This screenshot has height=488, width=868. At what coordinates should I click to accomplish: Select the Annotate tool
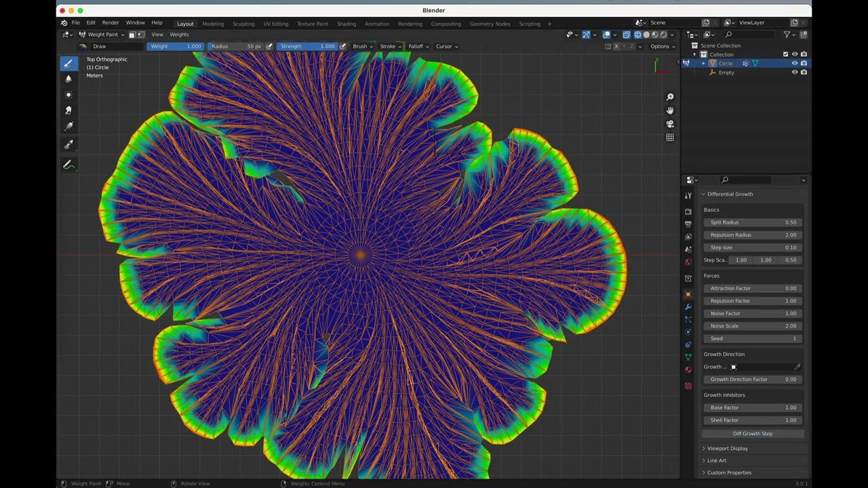tap(68, 165)
